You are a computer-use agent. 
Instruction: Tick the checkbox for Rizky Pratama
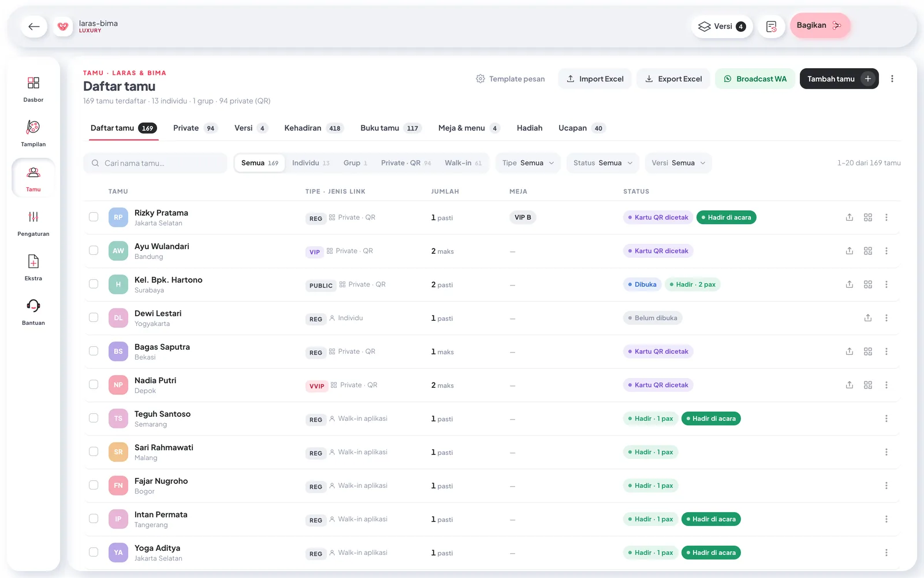click(x=94, y=217)
